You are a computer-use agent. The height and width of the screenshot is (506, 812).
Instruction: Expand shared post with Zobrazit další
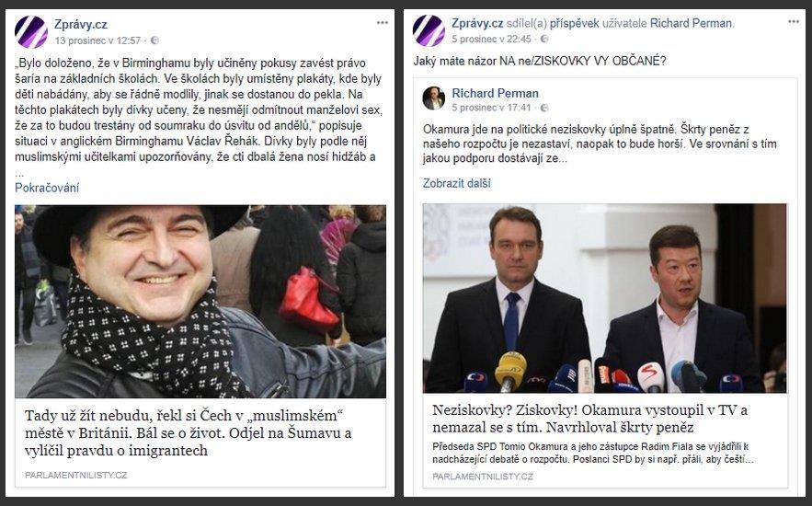[457, 183]
